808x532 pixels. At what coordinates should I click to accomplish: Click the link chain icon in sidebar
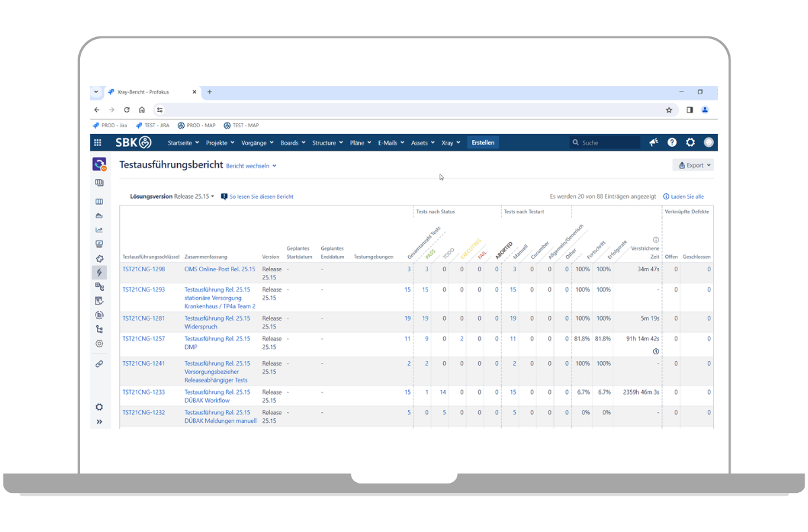pyautogui.click(x=100, y=364)
